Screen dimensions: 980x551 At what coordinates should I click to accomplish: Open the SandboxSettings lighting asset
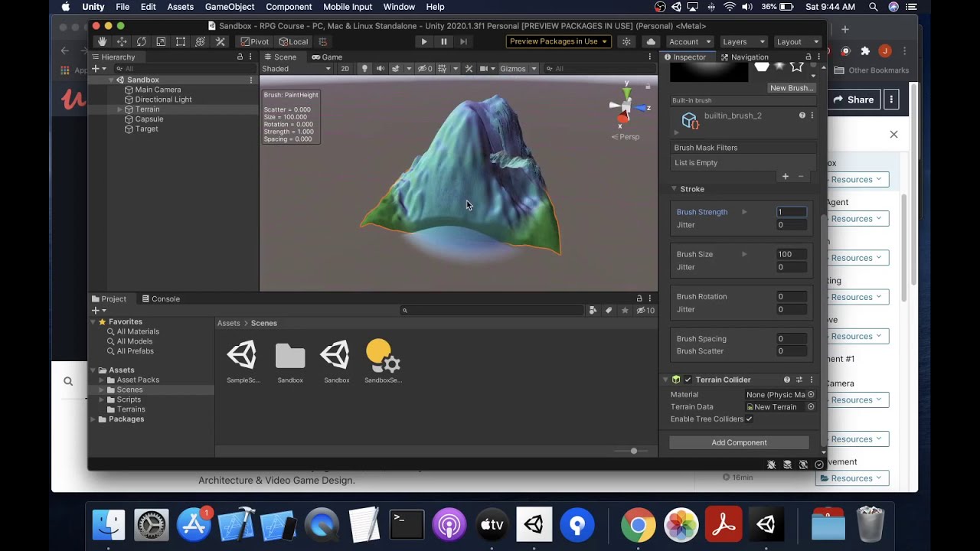pos(384,361)
